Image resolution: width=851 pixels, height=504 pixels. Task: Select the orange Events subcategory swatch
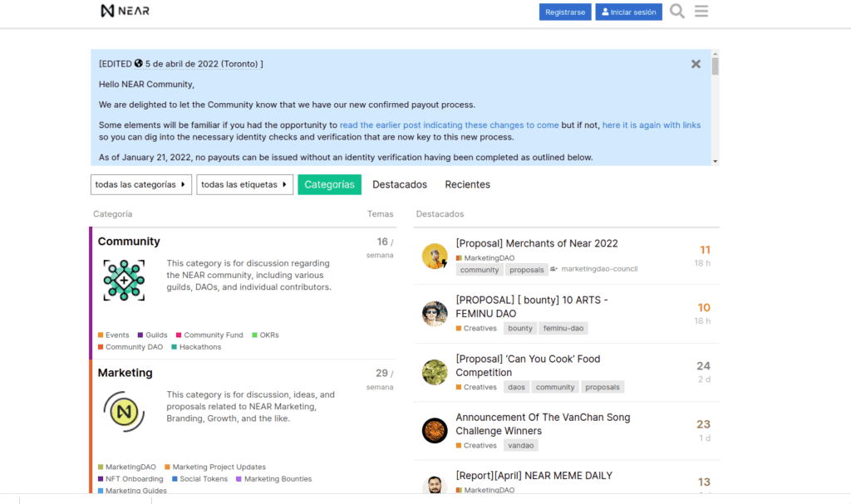(101, 335)
